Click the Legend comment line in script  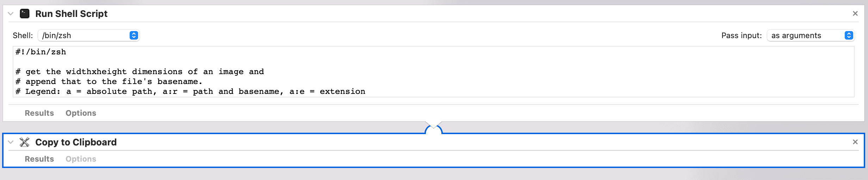click(190, 91)
